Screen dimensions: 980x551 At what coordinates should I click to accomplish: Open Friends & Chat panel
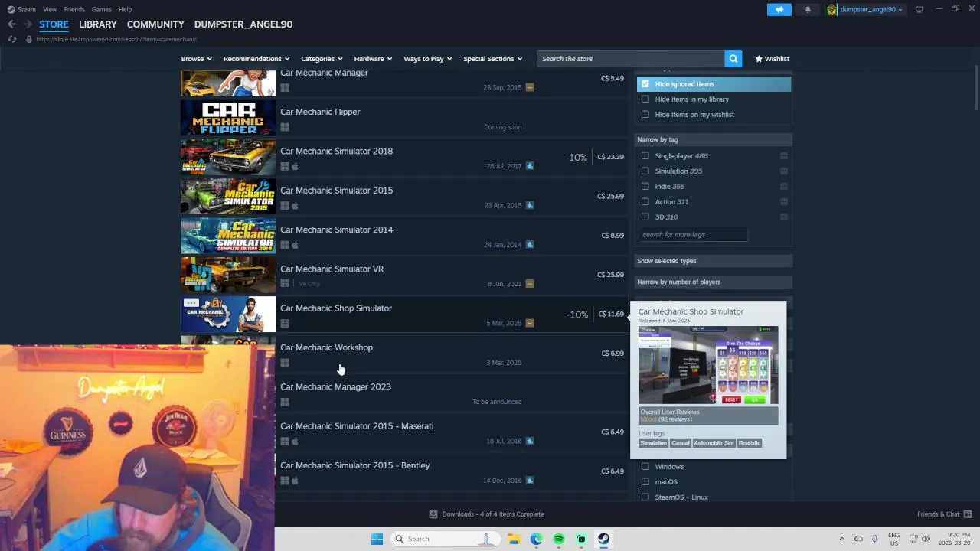coord(944,514)
